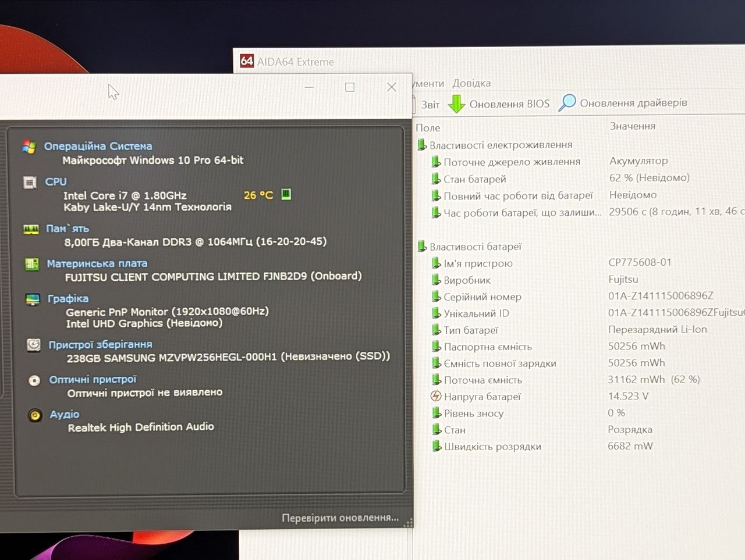Click the green CPU temperature indicator square

click(x=286, y=194)
